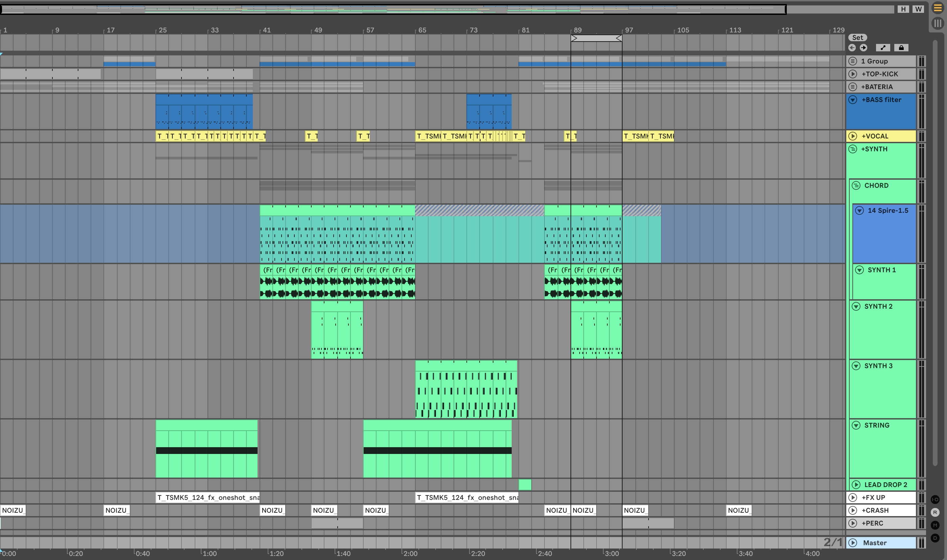Fold the CHORD group track

pyautogui.click(x=856, y=186)
